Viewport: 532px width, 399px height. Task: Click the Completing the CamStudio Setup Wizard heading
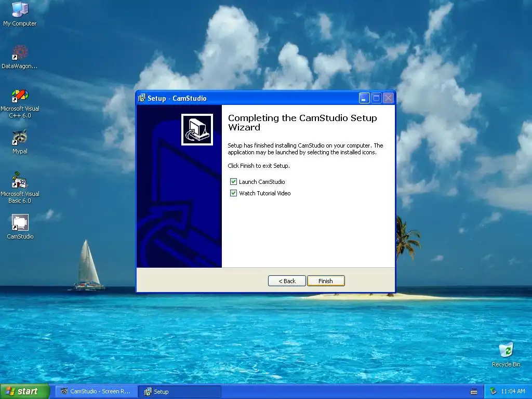click(x=302, y=123)
